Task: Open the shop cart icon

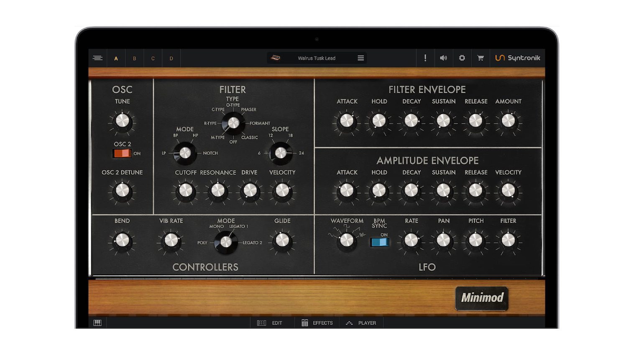Action: 480,58
